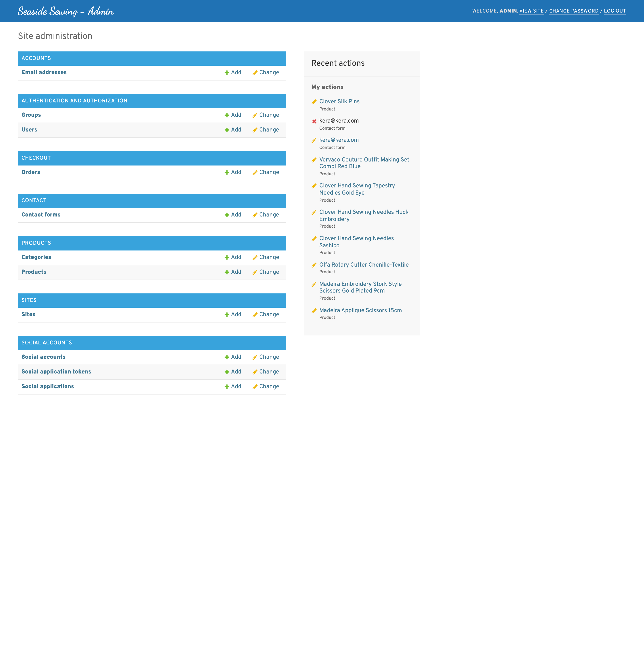Open the Products model link

[34, 272]
